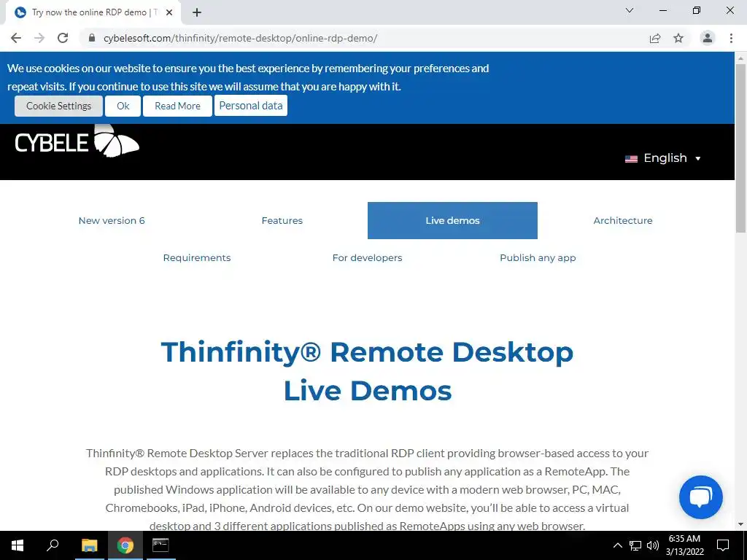Click Read More in cookie banner
The height and width of the screenshot is (560, 747).
coord(177,106)
